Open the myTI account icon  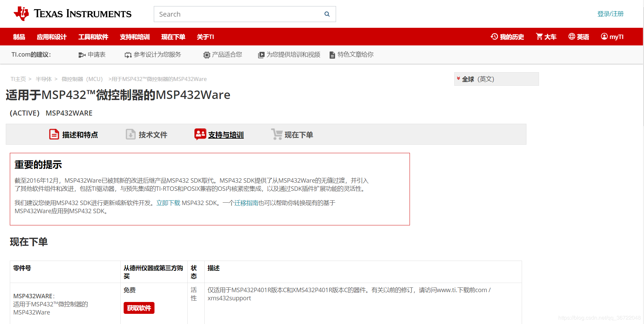(x=604, y=36)
